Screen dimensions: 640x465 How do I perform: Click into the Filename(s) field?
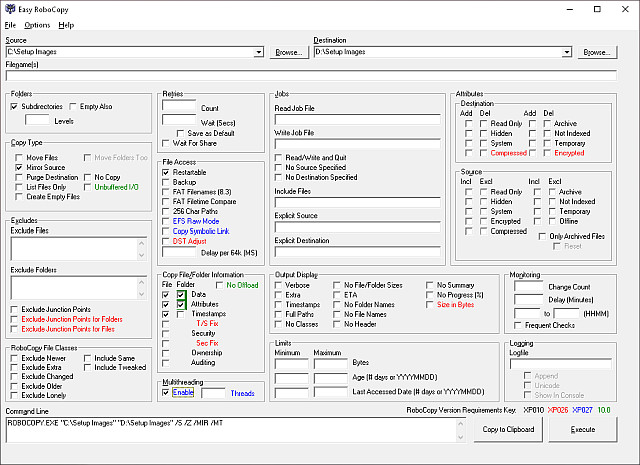pos(311,76)
